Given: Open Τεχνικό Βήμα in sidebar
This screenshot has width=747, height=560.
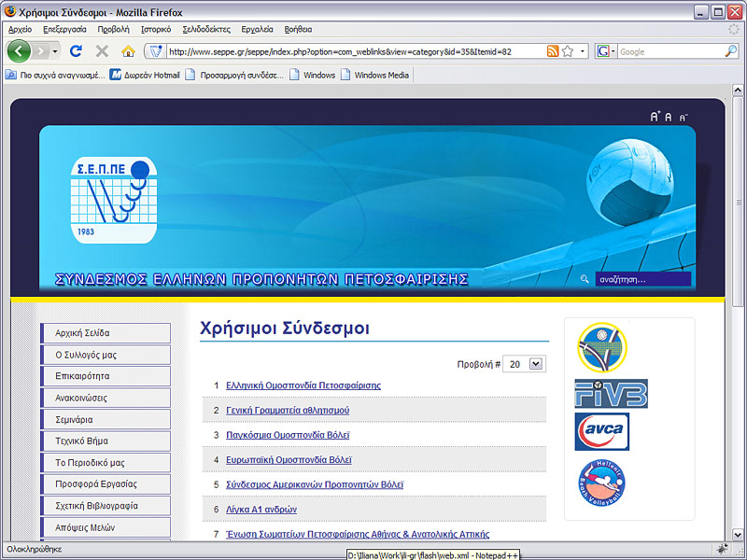Looking at the screenshot, I should coord(106,441).
